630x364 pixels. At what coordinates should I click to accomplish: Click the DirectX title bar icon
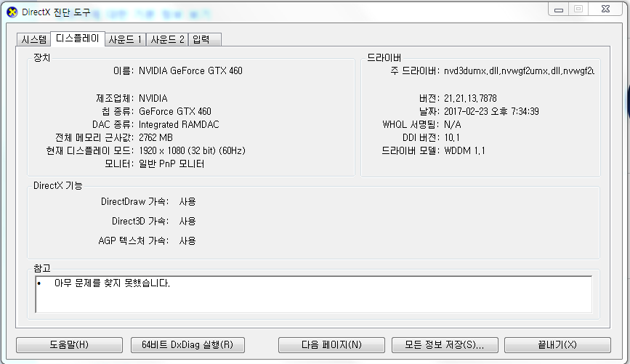12,12
